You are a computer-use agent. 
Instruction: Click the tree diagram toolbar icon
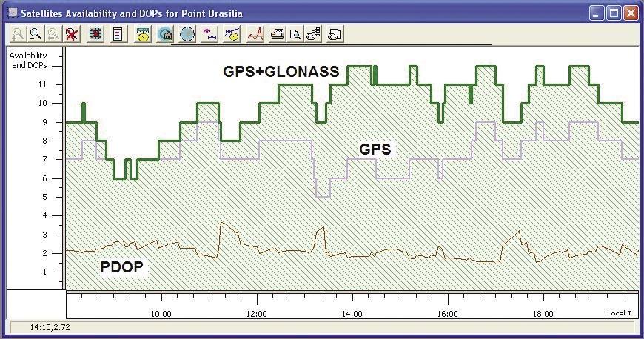point(313,34)
